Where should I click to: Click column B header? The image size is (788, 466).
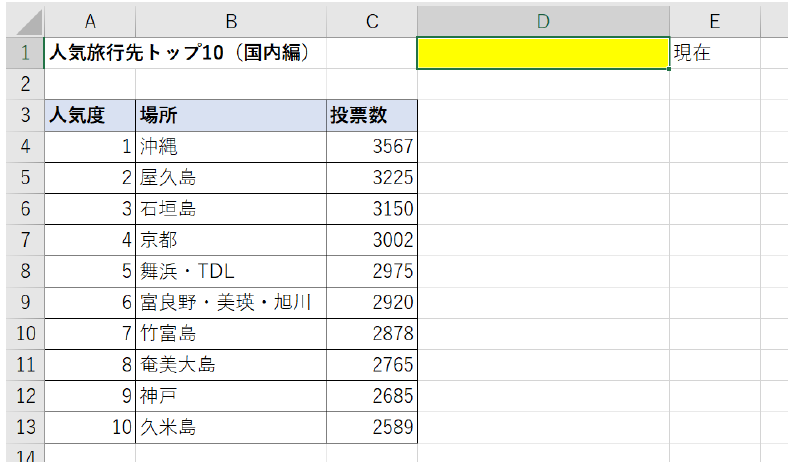231,21
